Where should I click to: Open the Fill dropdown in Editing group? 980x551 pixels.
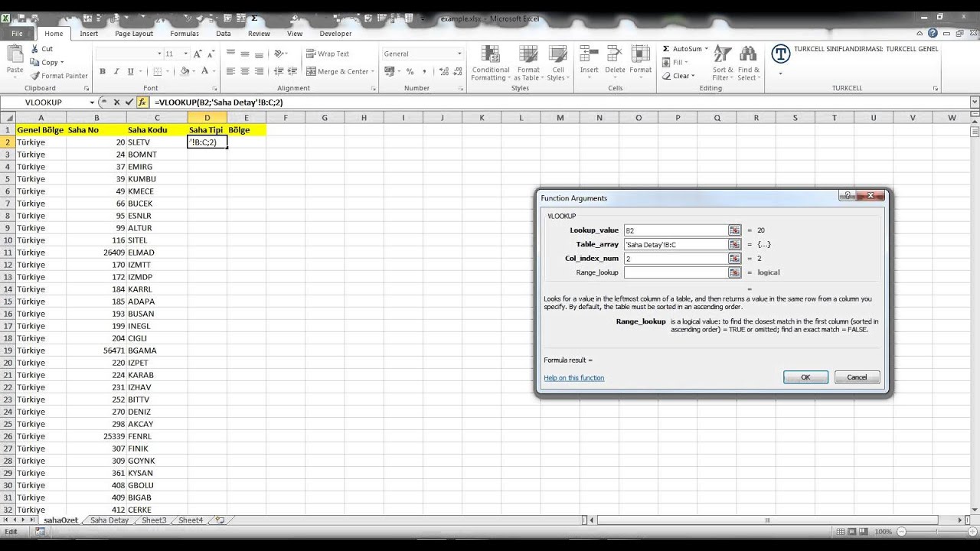pyautogui.click(x=674, y=63)
